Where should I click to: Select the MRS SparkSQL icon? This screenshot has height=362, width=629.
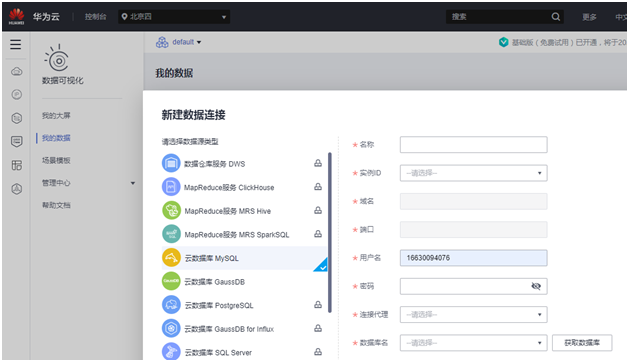click(x=171, y=234)
